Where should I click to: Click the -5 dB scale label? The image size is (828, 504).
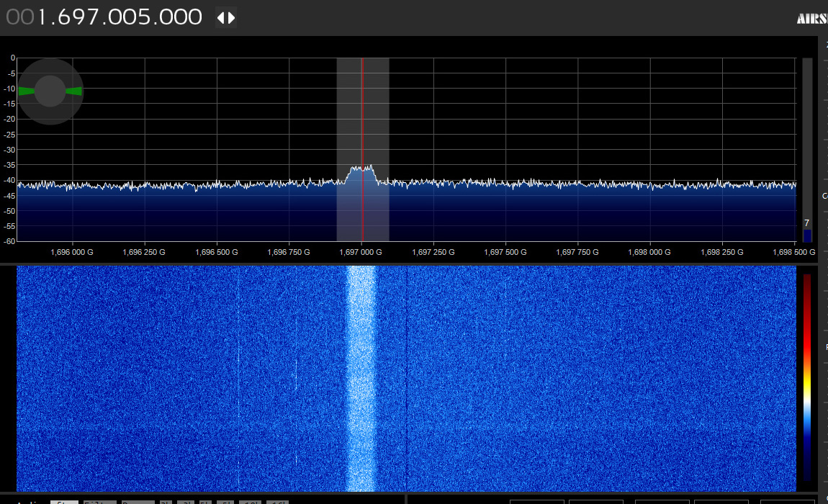pos(11,73)
